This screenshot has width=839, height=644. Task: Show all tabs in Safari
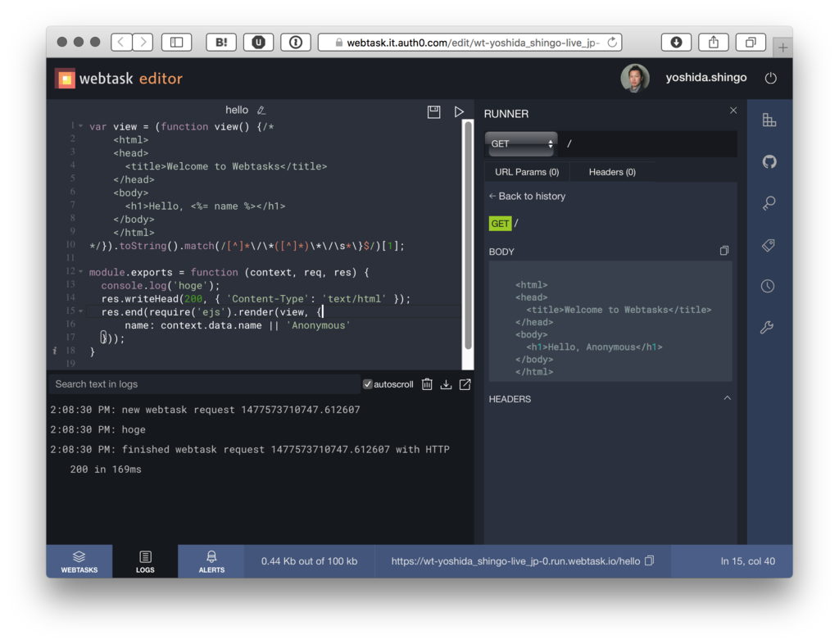(751, 43)
